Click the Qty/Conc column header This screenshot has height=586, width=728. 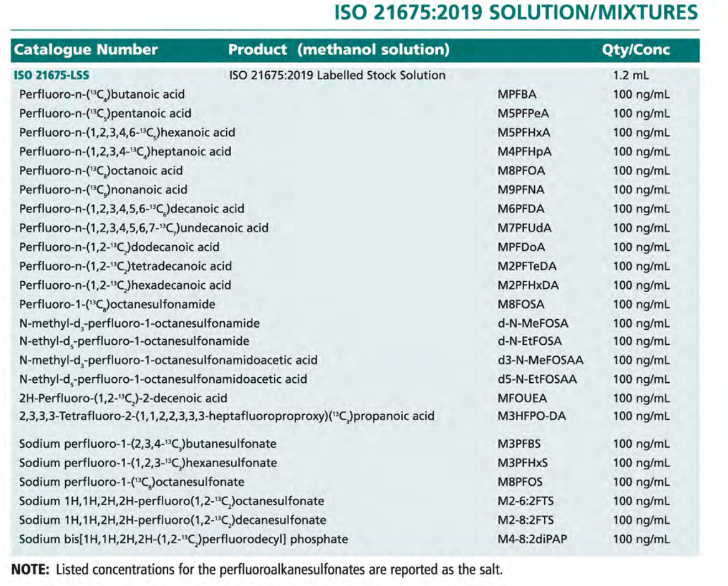pyautogui.click(x=636, y=50)
